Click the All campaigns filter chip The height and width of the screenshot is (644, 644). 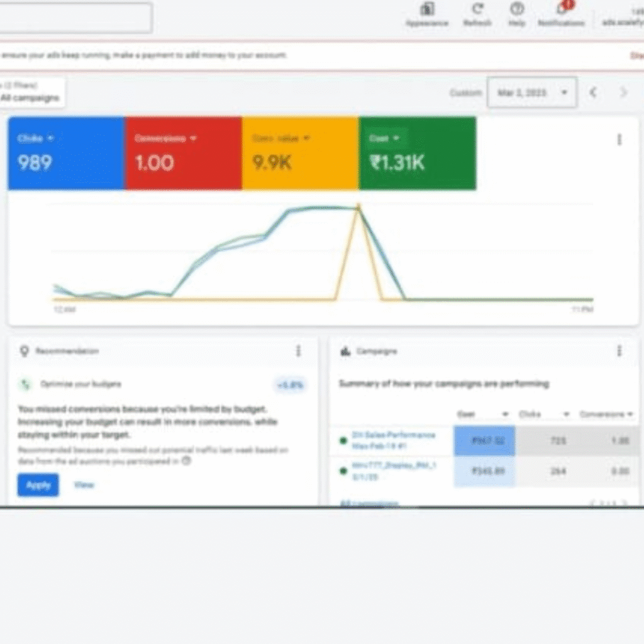30,93
